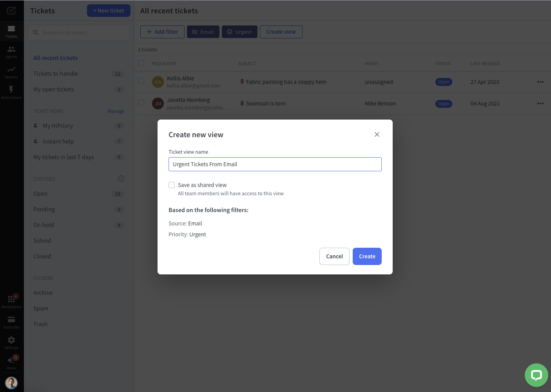Viewport: 551px width, 392px height.
Task: Open the Add filter dropdown
Action: (162, 32)
